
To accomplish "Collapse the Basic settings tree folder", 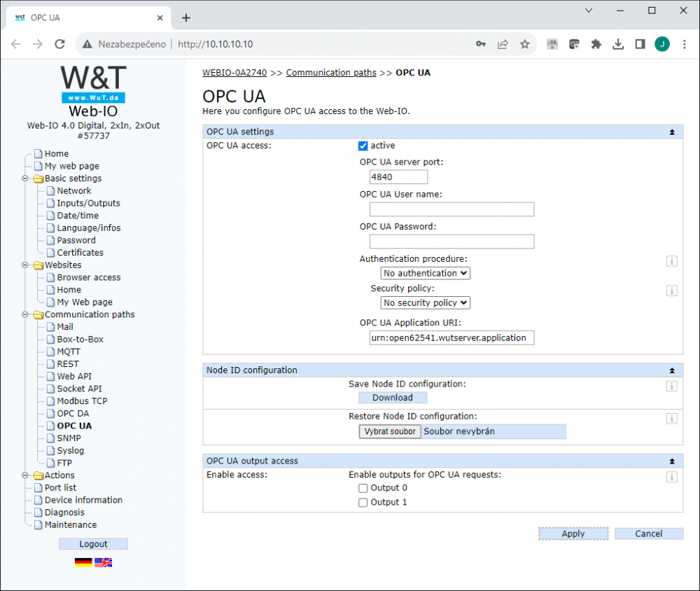I will 25,179.
